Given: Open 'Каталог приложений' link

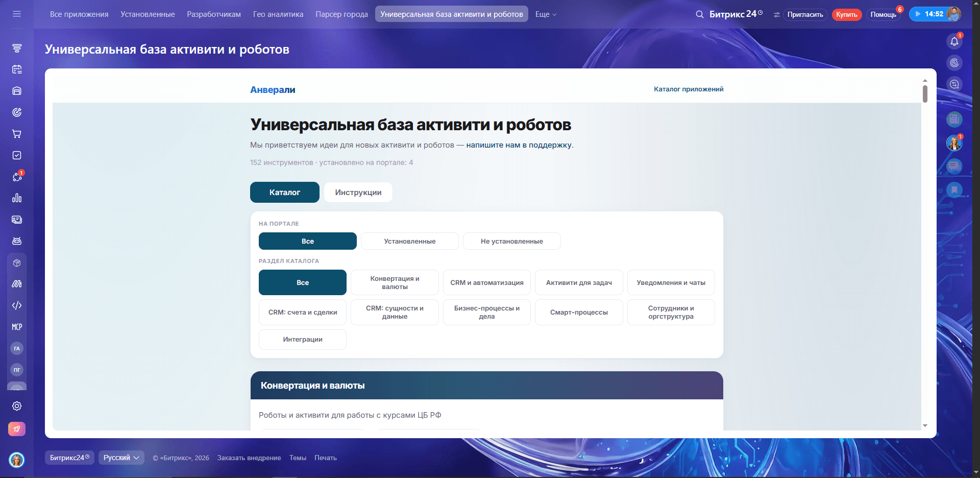Looking at the screenshot, I should (689, 89).
